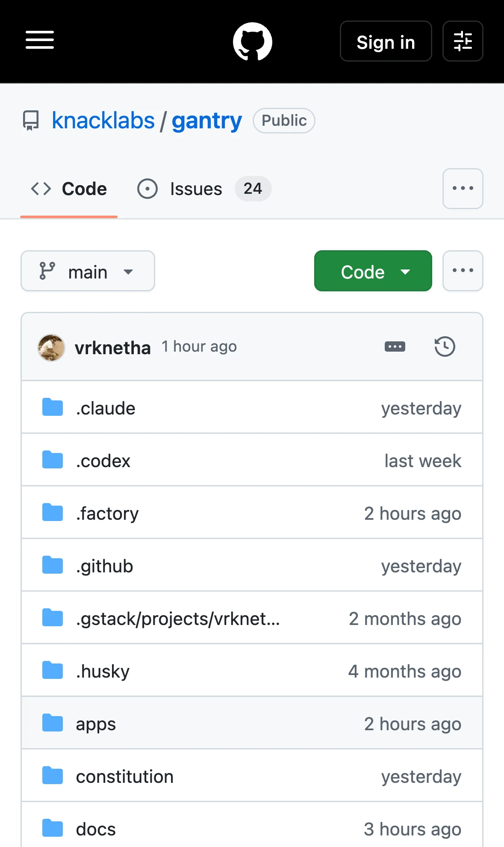Open the gantry repository link

pos(206,121)
